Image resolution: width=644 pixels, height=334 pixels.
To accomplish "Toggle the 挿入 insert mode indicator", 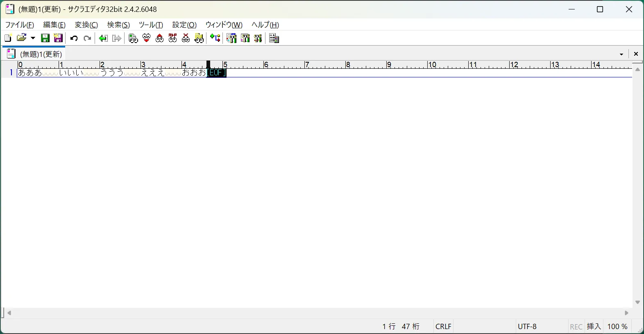I will (x=594, y=327).
